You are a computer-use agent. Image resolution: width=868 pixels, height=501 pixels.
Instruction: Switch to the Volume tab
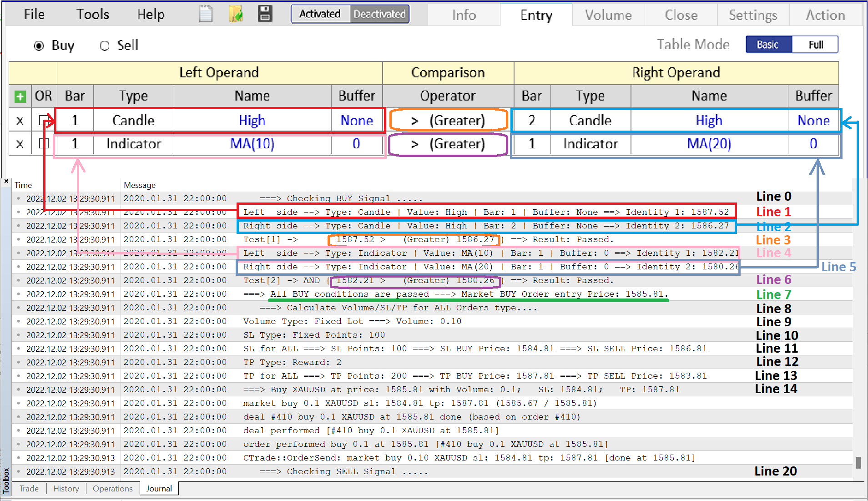pyautogui.click(x=608, y=15)
